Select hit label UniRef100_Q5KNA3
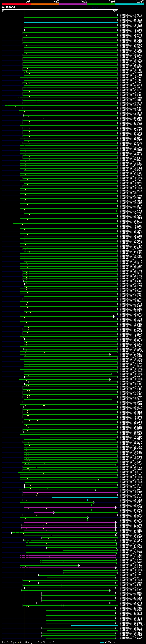The width and height of the screenshot is (146, 644). (131, 98)
